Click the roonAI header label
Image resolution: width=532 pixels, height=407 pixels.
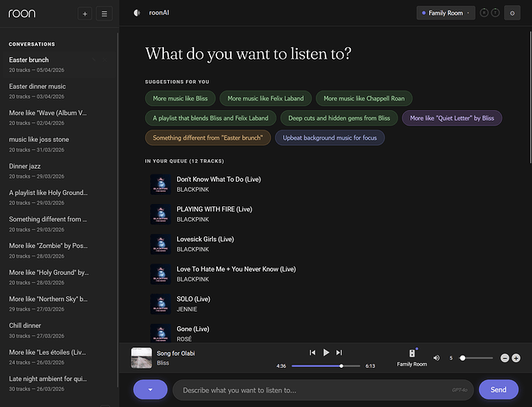tap(159, 12)
